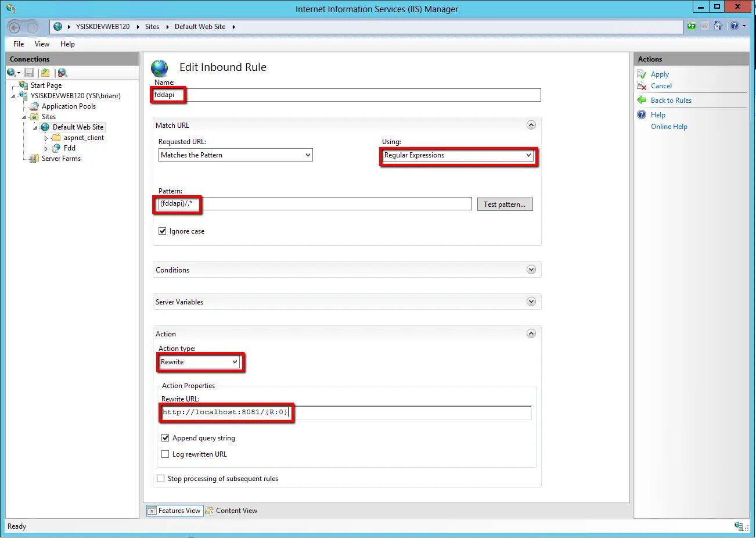756x538 pixels.
Task: Click the refresh page icon in toolbar
Action: pyautogui.click(x=691, y=26)
